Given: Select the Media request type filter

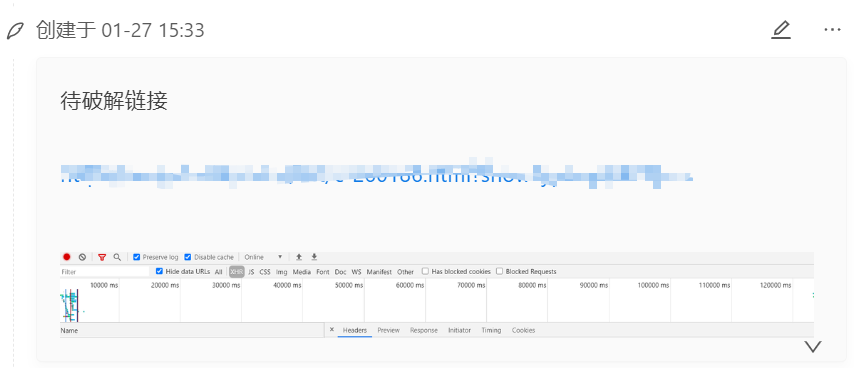Looking at the screenshot, I should [302, 272].
